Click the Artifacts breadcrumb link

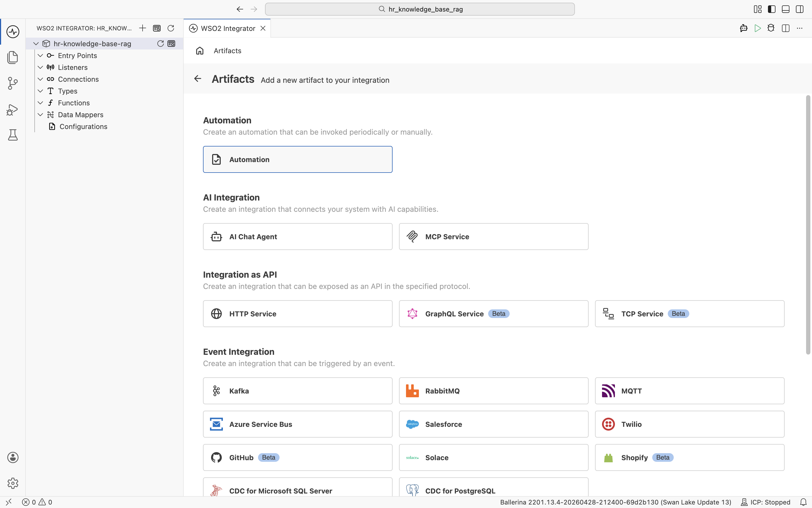point(227,51)
